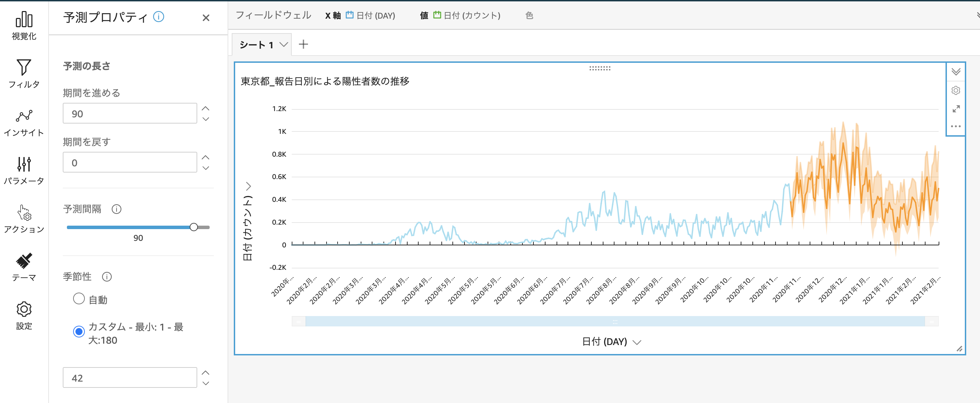Screen dimensions: 980x403
Task: Click the 期間を戻す input field
Action: pyautogui.click(x=130, y=163)
